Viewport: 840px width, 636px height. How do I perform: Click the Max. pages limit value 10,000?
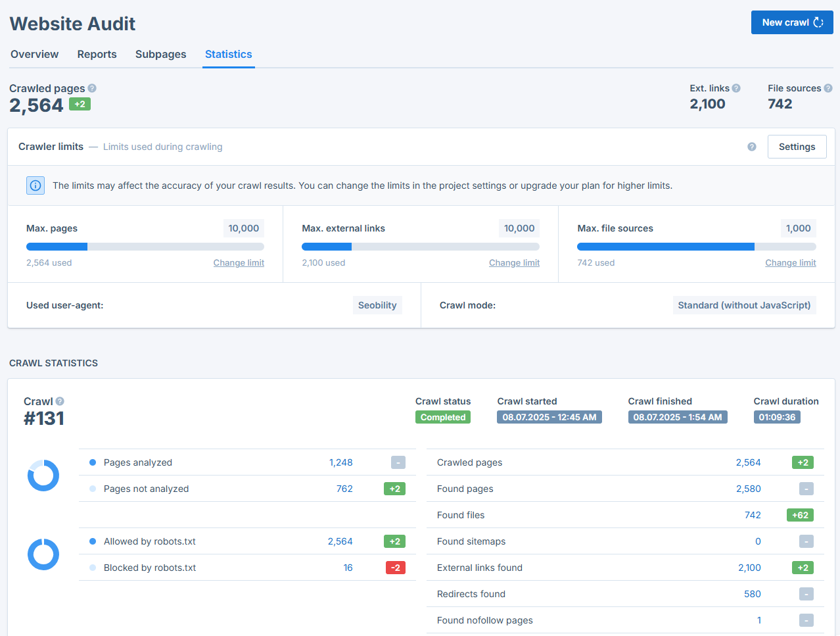pyautogui.click(x=244, y=228)
